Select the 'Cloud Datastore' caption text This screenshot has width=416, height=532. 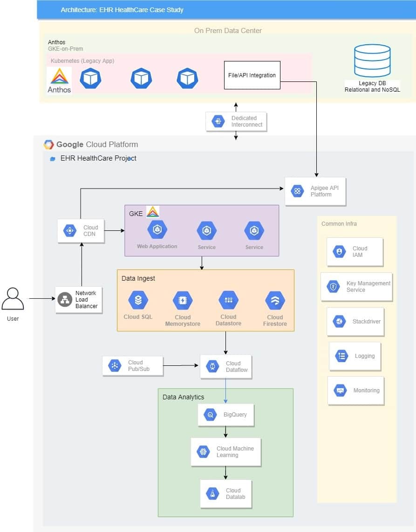click(x=229, y=320)
